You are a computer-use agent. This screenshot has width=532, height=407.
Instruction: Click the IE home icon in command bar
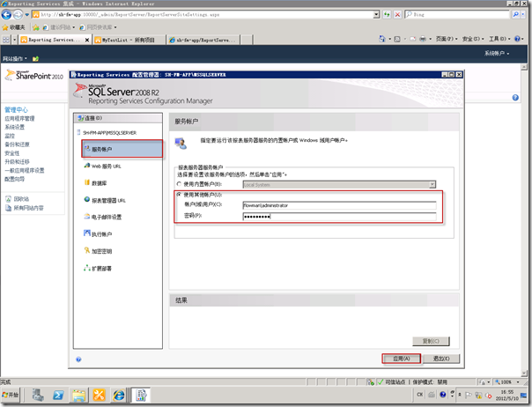click(x=382, y=39)
